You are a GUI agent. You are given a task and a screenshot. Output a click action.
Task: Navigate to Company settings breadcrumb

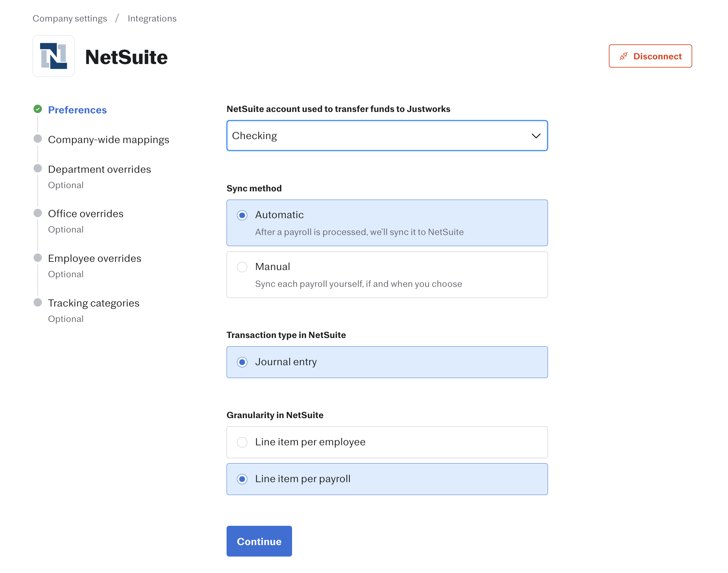tap(70, 19)
